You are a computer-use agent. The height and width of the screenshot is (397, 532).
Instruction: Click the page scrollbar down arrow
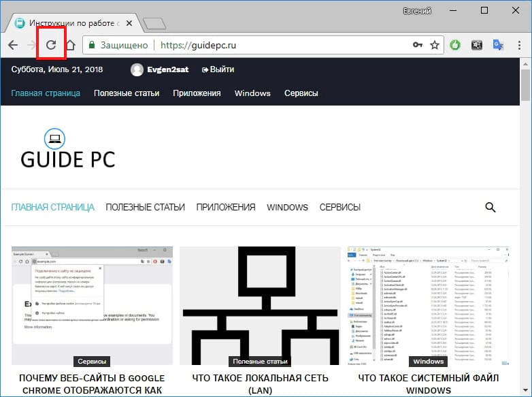coord(526,390)
